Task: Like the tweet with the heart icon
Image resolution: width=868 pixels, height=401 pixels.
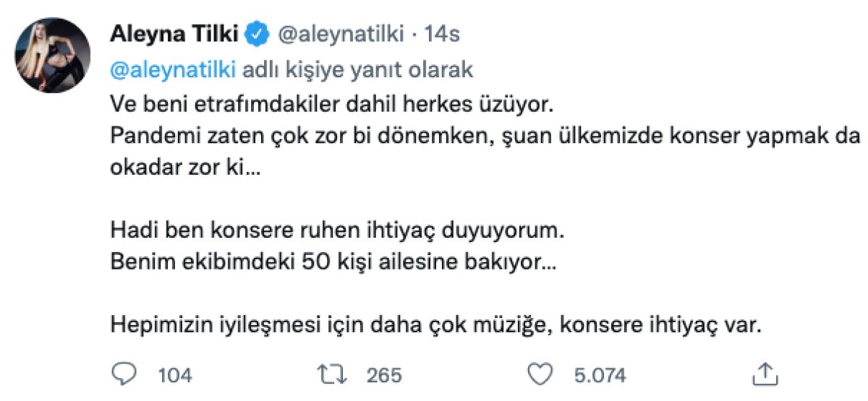Action: pyautogui.click(x=540, y=374)
